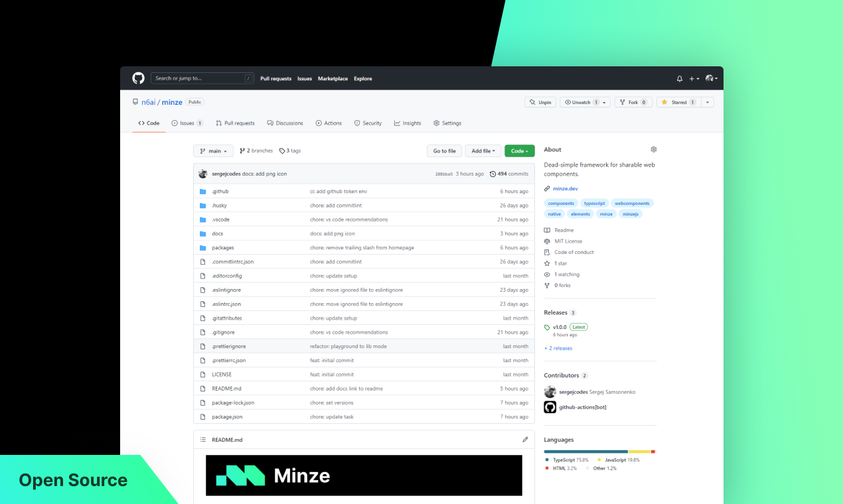Click sergejcodes avatar in commit bar
Image resolution: width=843 pixels, height=504 pixels.
203,174
